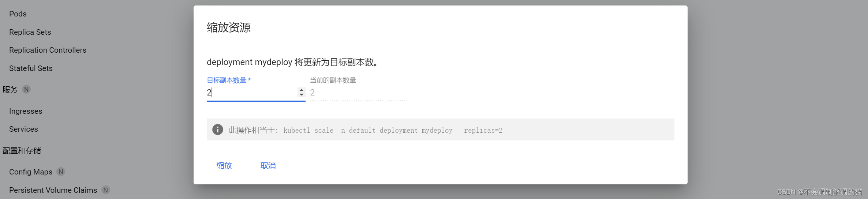Click the N badge beside Persistent Volume Claims
Image resolution: width=868 pixels, height=199 pixels.
[106, 190]
